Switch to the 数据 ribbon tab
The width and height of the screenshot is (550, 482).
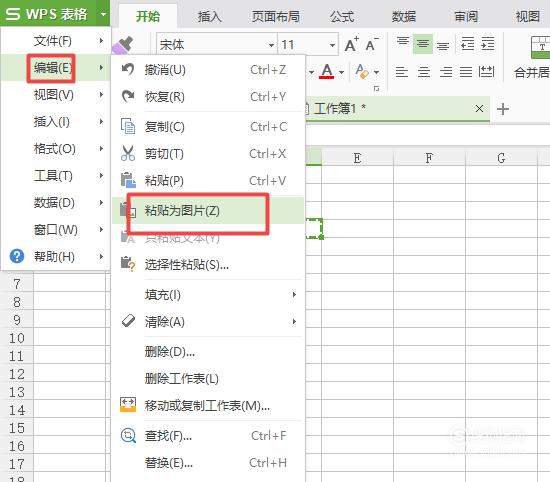pos(404,16)
